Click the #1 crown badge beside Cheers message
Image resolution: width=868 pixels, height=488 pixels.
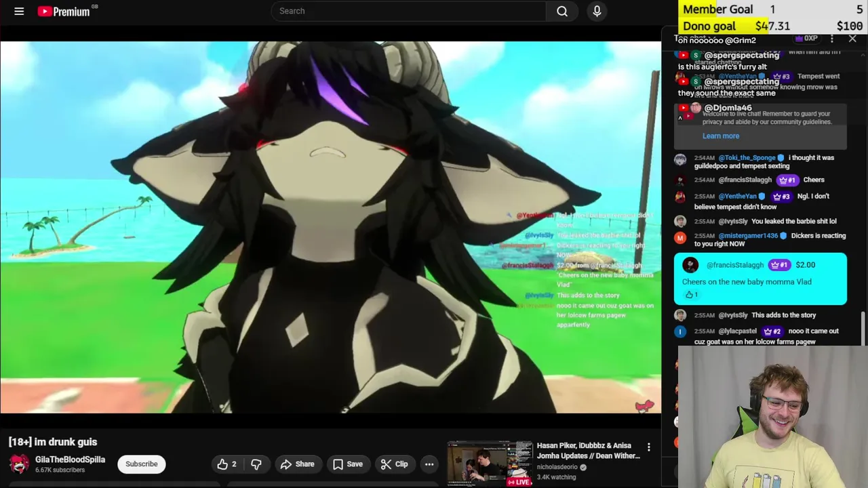click(x=787, y=180)
